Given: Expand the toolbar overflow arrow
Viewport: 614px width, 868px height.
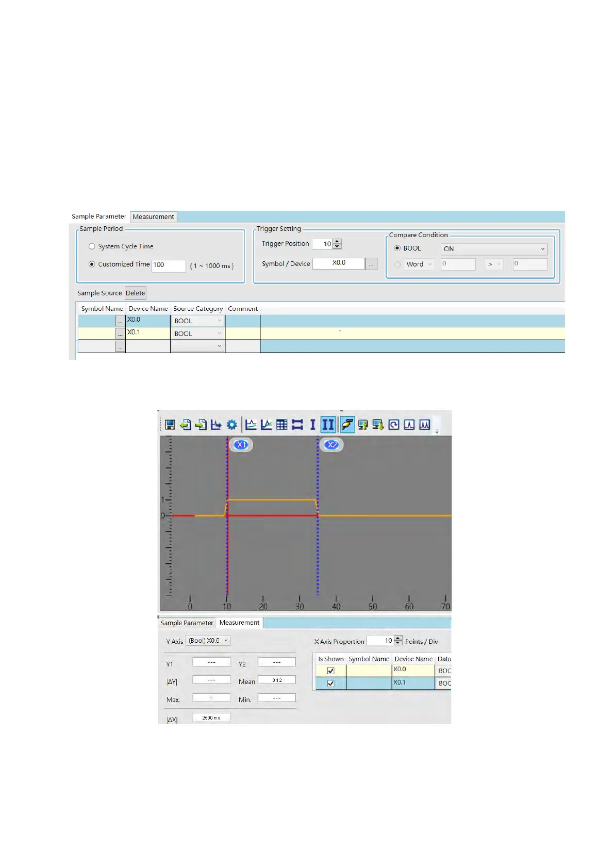Looking at the screenshot, I should point(437,432).
